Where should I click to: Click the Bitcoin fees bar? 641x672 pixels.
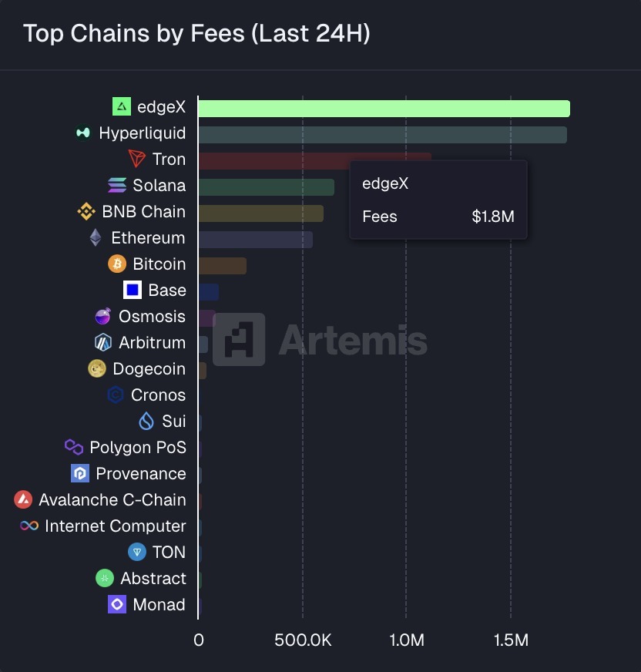[x=223, y=266]
